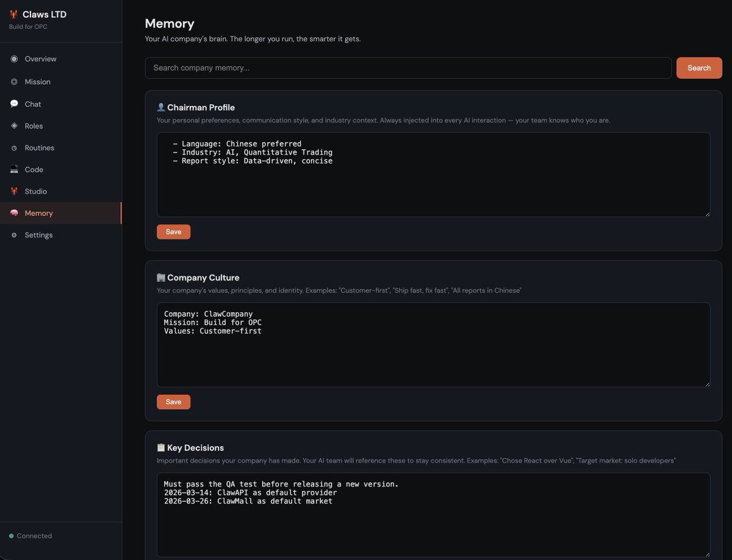Click inside the Company Culture text area
732x560 pixels.
(x=433, y=345)
